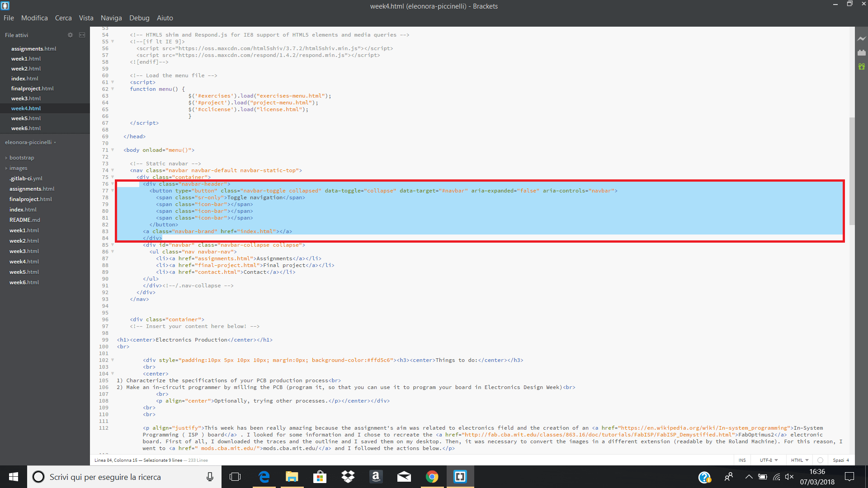868x488 pixels.
Task: Open the Modifica menu
Action: click(34, 18)
